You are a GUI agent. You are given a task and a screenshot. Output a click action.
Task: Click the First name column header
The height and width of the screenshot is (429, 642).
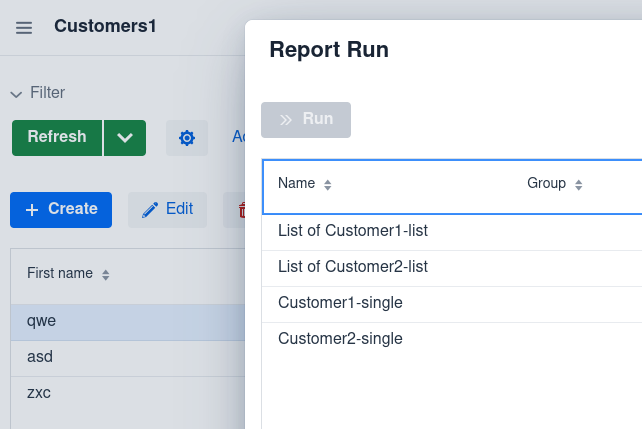click(x=60, y=274)
